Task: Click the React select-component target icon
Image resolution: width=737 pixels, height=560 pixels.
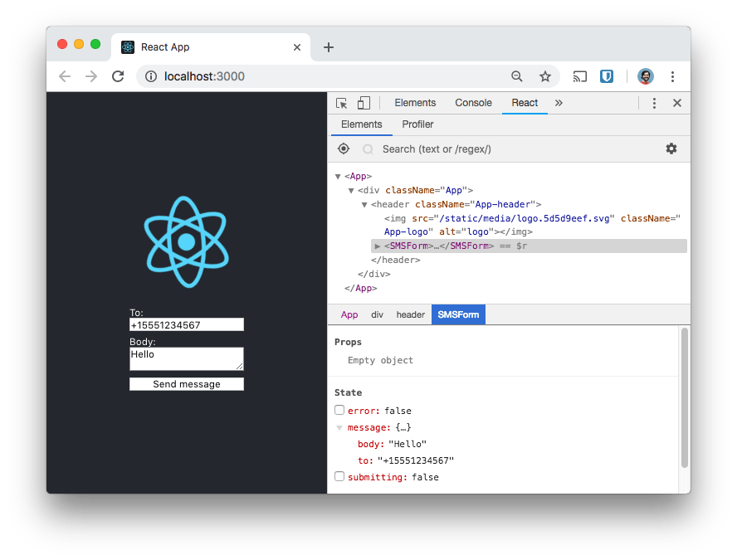Action: [x=344, y=149]
